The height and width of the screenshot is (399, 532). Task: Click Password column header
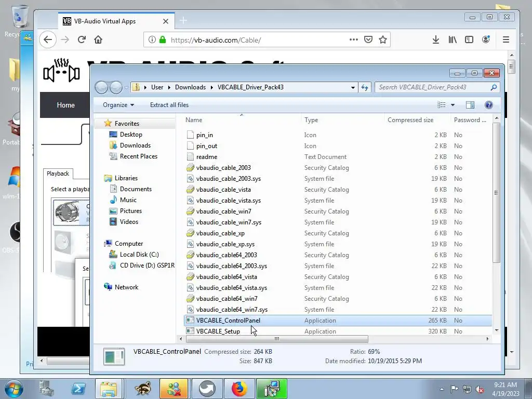[471, 120]
